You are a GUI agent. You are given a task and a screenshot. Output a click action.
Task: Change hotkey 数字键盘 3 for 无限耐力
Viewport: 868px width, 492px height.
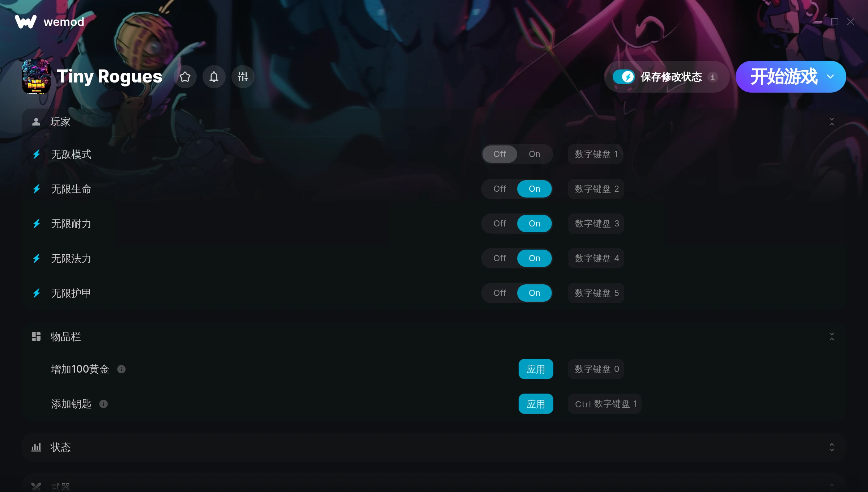[x=596, y=224]
